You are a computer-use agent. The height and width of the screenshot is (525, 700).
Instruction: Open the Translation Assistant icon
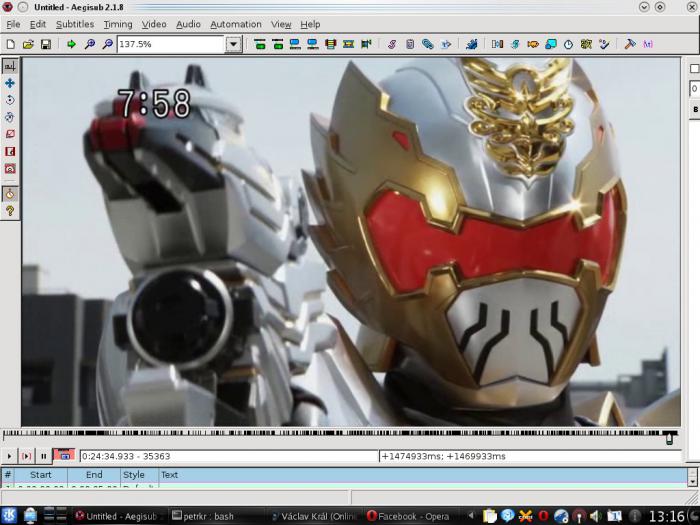click(533, 44)
